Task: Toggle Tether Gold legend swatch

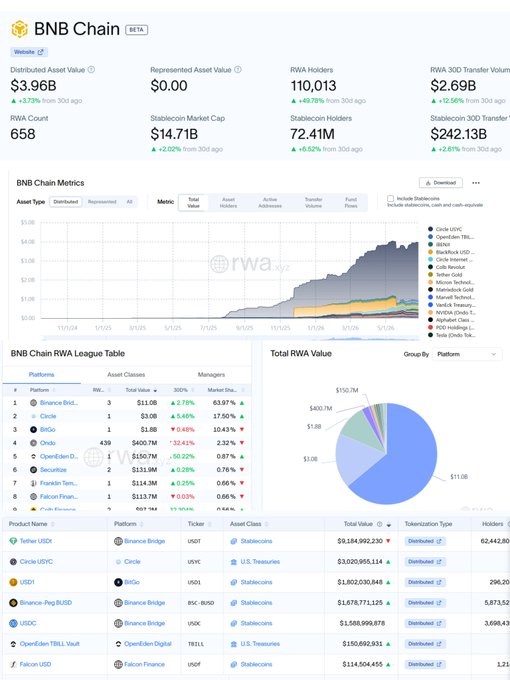Action: (x=430, y=275)
